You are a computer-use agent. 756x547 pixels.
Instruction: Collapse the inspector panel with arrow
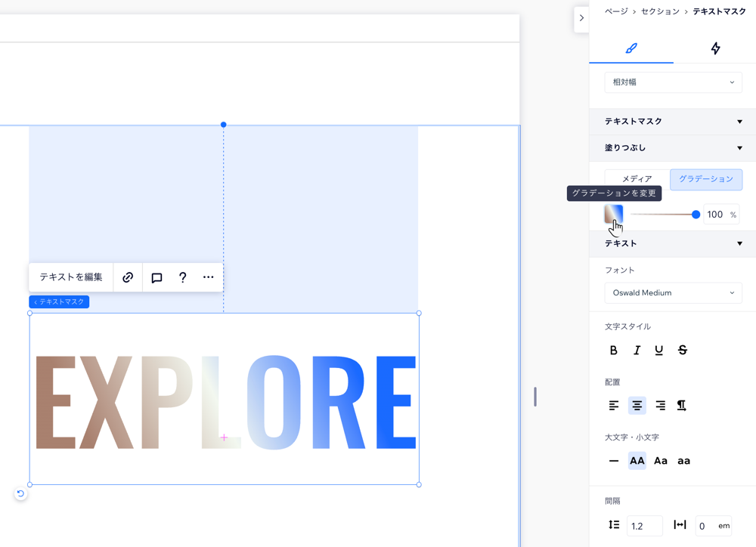pos(581,18)
